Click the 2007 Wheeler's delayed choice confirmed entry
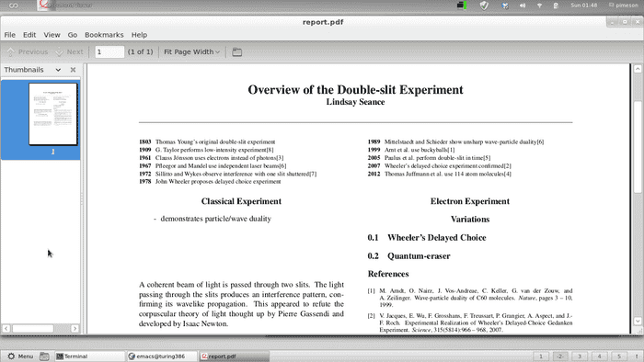 pos(440,166)
